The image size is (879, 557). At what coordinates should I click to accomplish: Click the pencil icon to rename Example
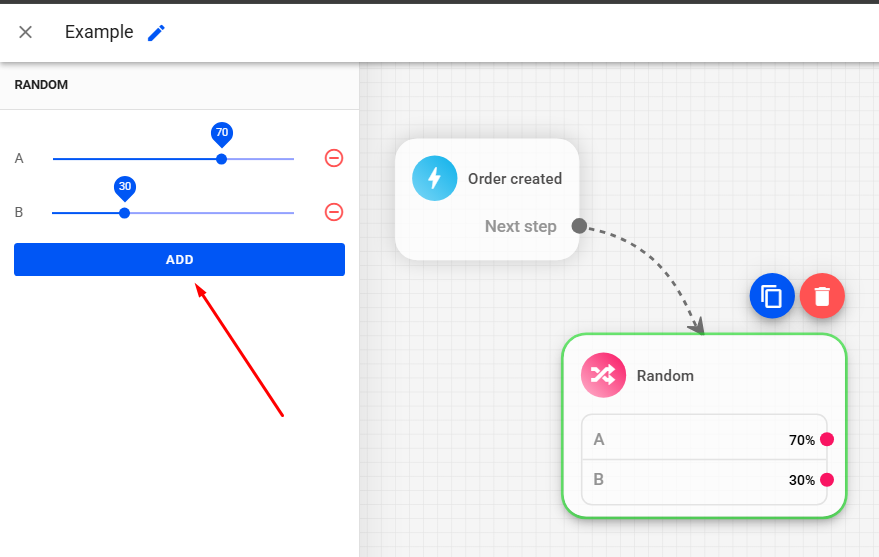(156, 33)
